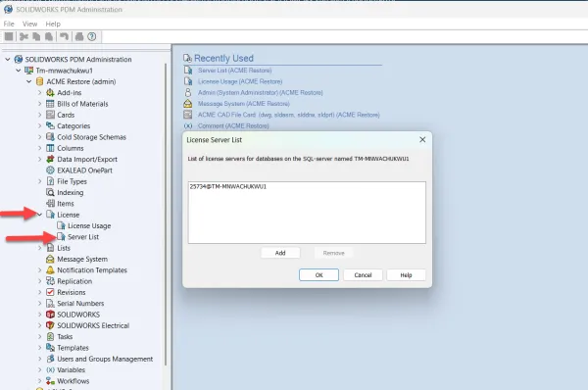Click the Data Import/Export icon

(50, 159)
